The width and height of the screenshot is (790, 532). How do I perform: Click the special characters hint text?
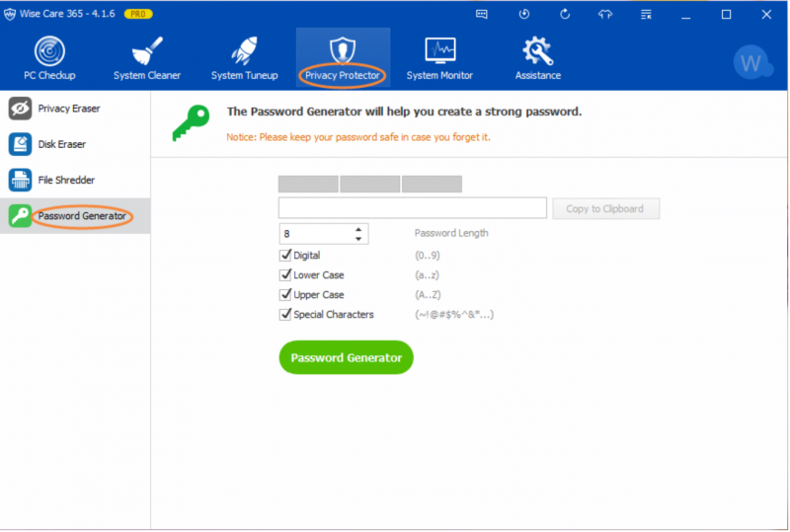point(454,314)
